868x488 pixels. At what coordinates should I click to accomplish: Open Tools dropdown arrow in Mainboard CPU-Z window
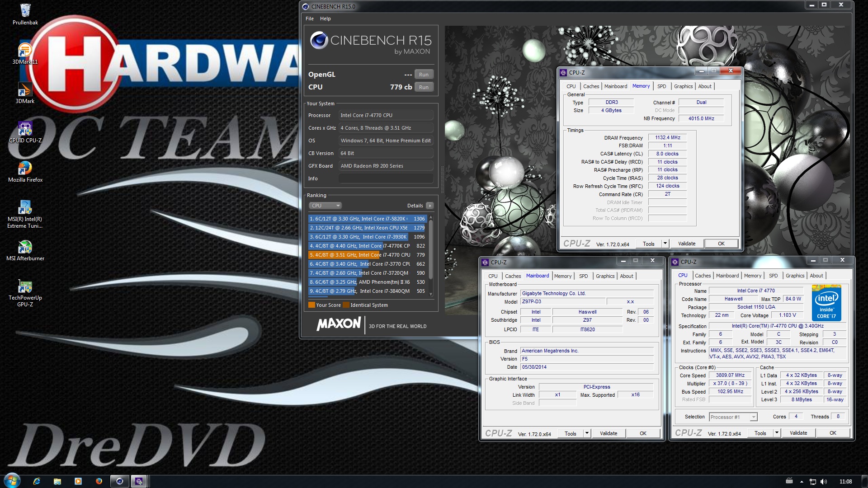tap(587, 433)
